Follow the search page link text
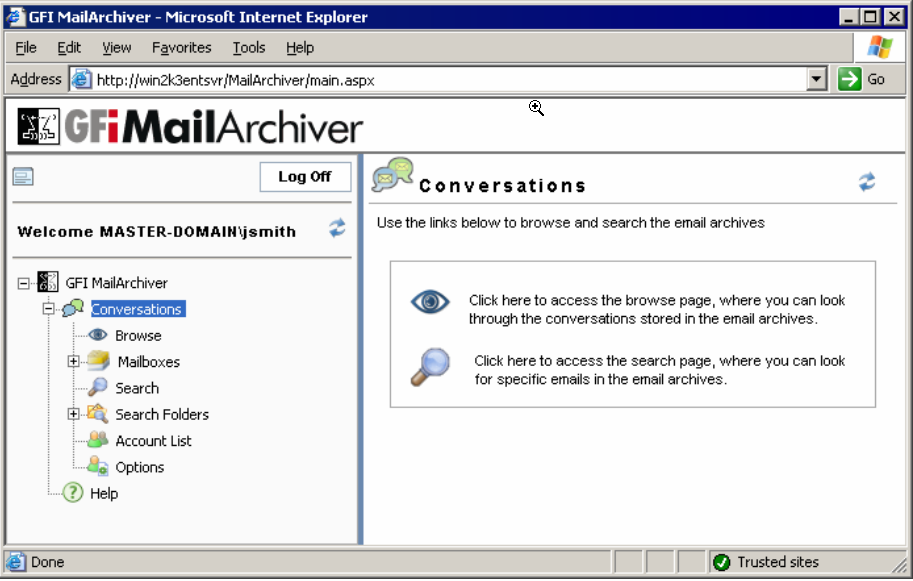Viewport: 913px width, 581px height. pyautogui.click(x=659, y=370)
